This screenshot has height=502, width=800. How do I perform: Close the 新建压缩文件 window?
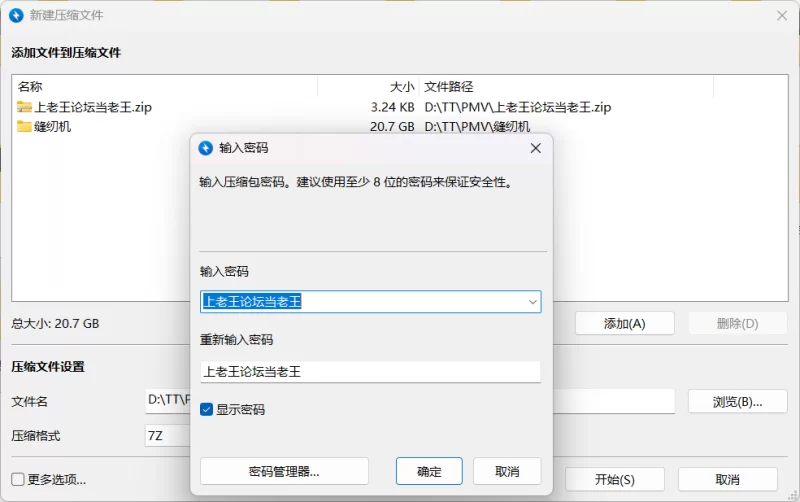tap(782, 15)
